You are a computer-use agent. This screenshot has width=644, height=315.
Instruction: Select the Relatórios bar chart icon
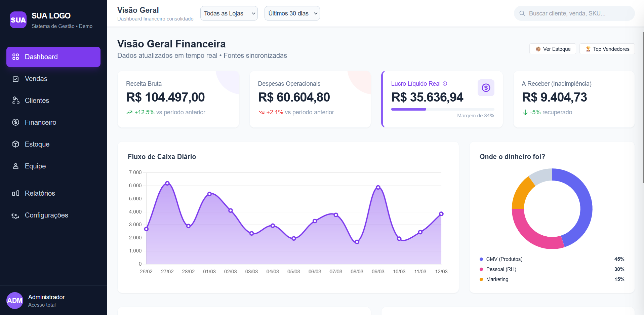pos(16,193)
